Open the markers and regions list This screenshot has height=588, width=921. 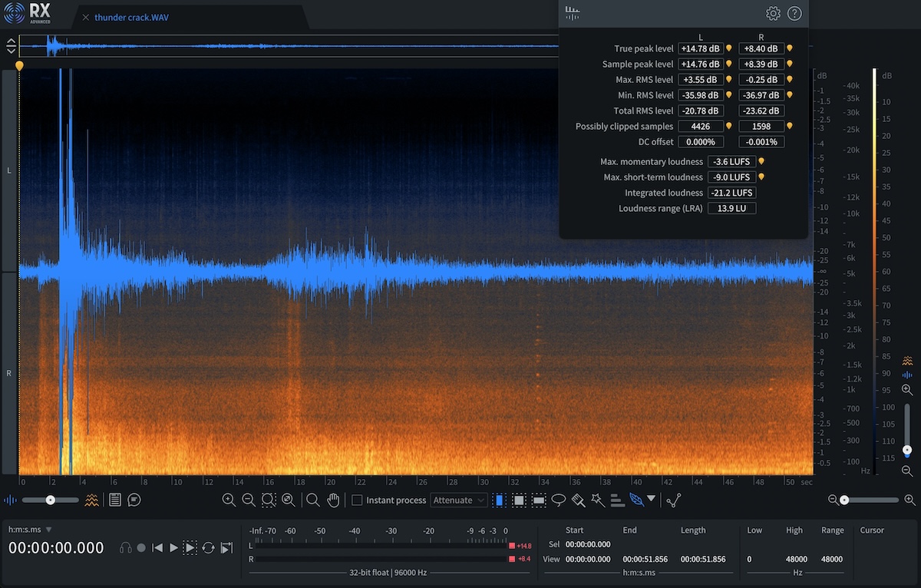(x=115, y=500)
